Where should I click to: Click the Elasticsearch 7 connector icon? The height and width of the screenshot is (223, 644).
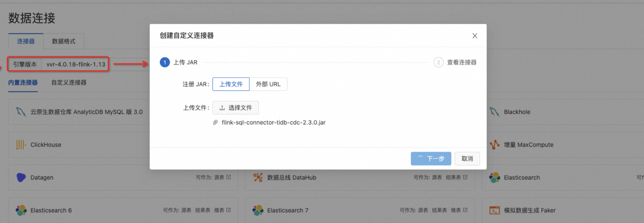point(258,210)
